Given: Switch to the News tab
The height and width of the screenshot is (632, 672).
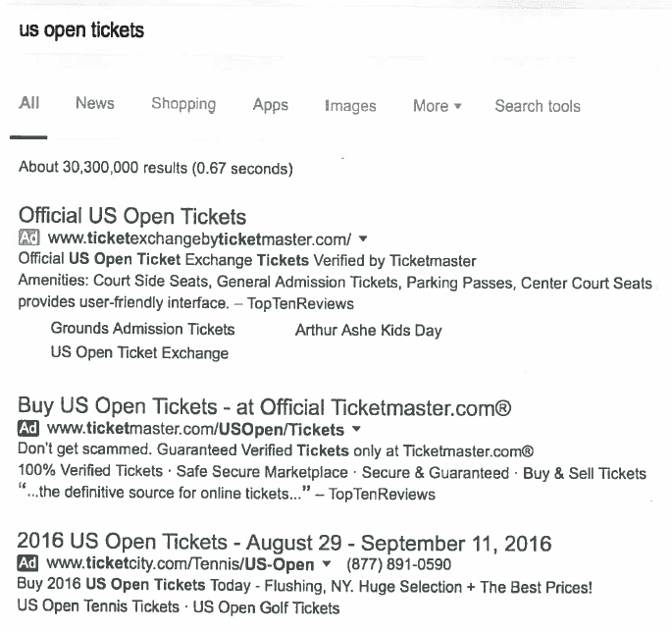Looking at the screenshot, I should point(95,103).
